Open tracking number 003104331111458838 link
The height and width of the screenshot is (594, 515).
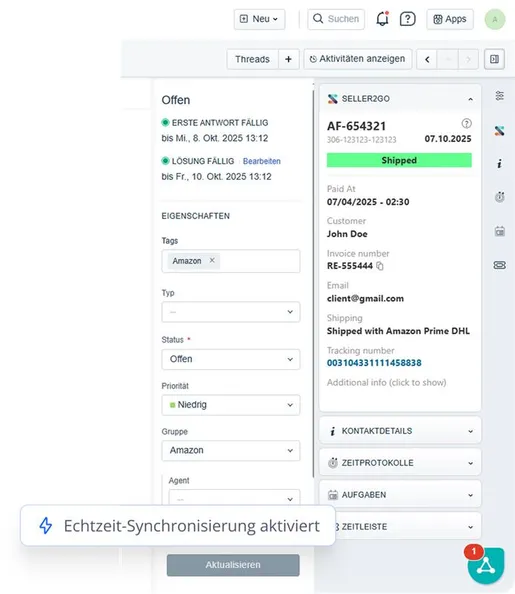[x=374, y=363]
